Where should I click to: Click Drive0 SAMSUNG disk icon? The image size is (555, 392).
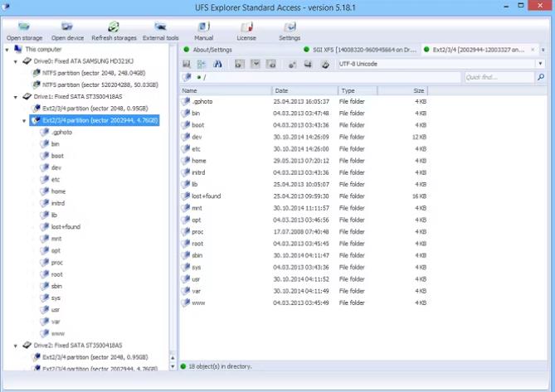[x=27, y=61]
